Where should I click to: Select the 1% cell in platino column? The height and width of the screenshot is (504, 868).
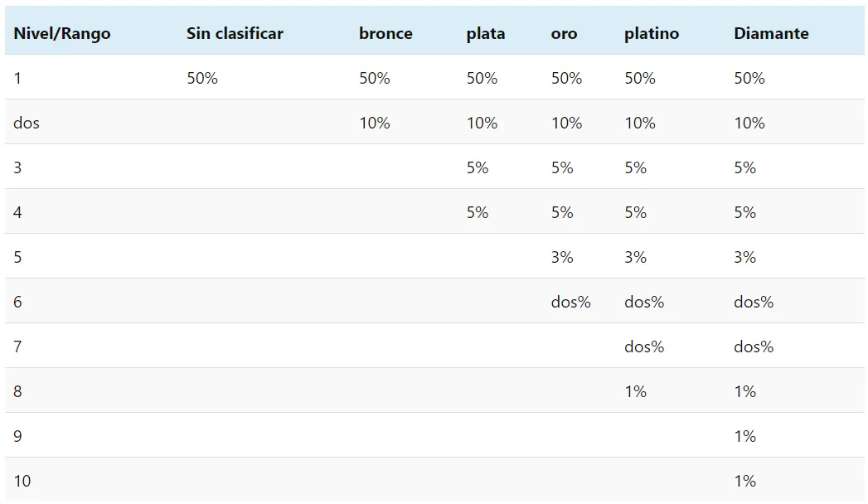(636, 392)
